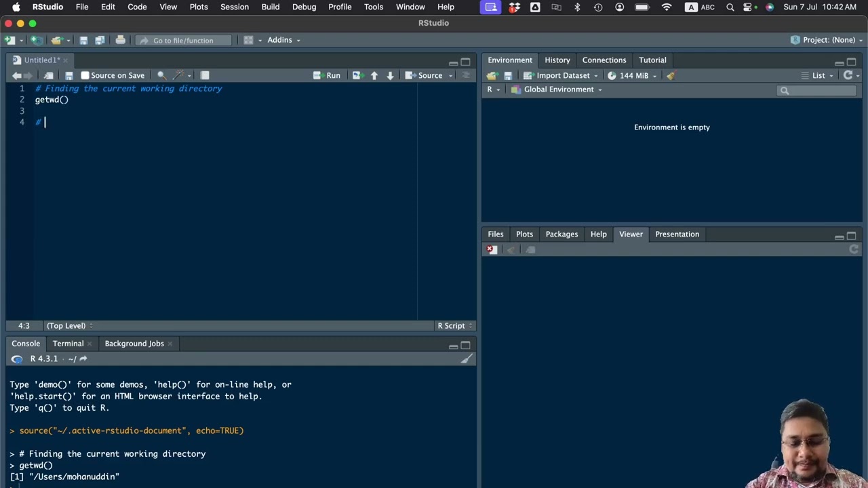Clear console with the broom icon
This screenshot has width=868, height=488.
(x=467, y=359)
